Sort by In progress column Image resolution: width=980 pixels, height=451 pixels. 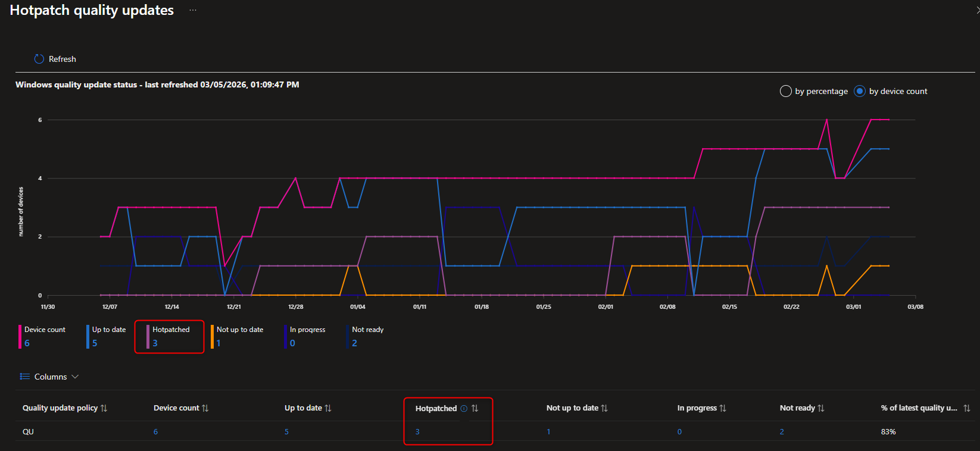pos(723,408)
